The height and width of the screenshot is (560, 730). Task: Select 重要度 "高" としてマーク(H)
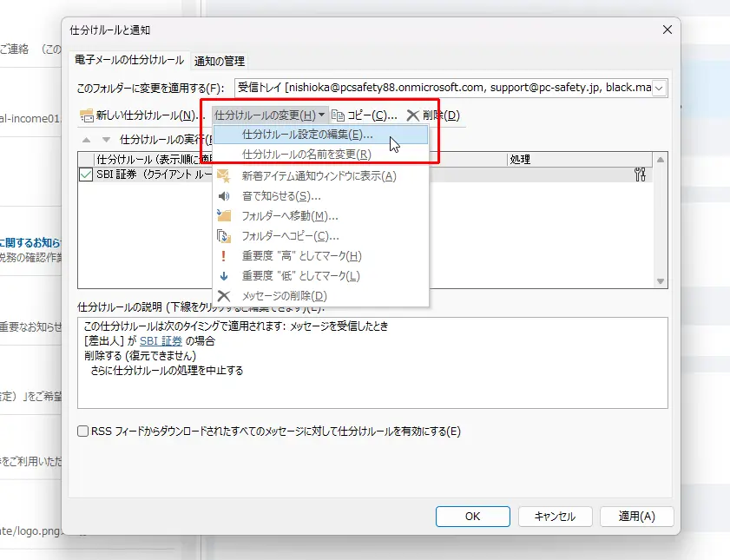[x=320, y=256]
